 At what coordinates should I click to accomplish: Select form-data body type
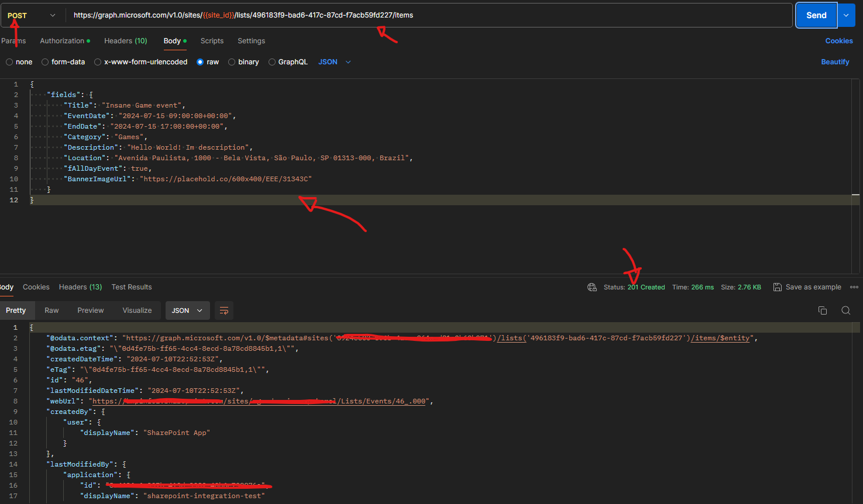click(x=63, y=62)
